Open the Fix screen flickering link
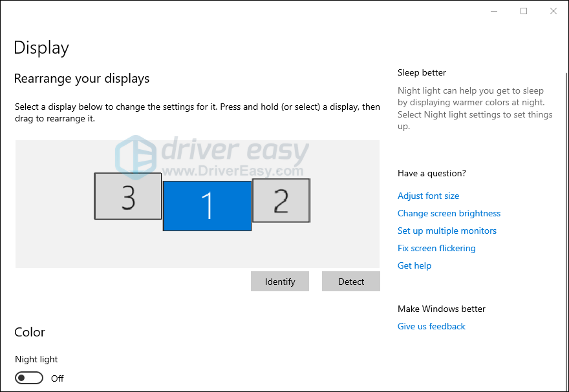The height and width of the screenshot is (392, 569). (436, 248)
